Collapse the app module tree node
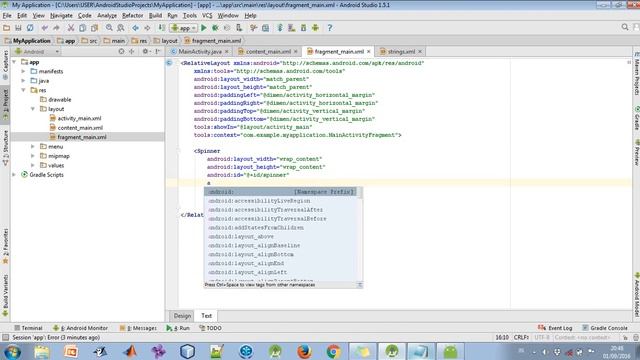Image resolution: width=640 pixels, height=360 pixels. [x=15, y=62]
